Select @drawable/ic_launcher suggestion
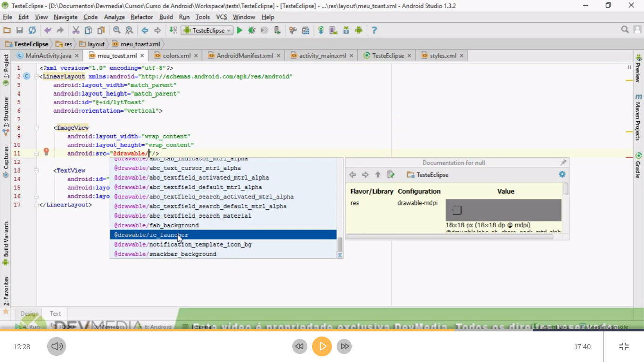 click(223, 235)
